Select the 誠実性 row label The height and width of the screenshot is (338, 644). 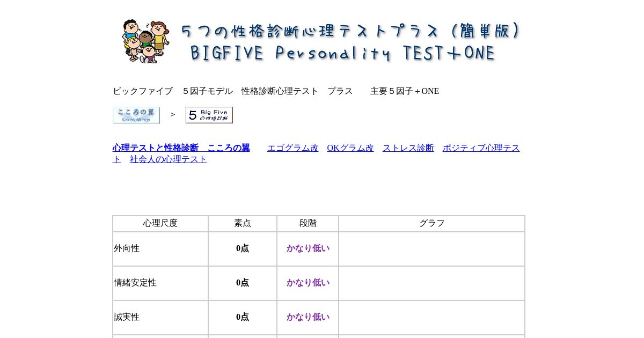(x=127, y=317)
